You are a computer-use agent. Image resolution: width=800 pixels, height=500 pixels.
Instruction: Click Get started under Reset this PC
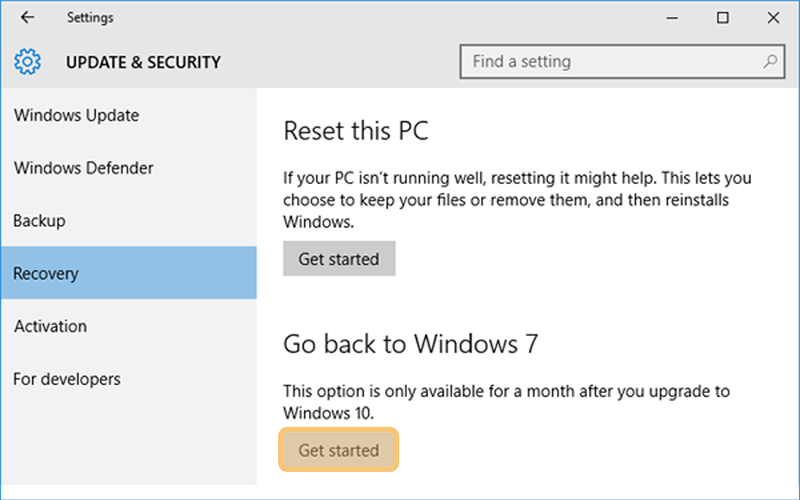coord(339,259)
